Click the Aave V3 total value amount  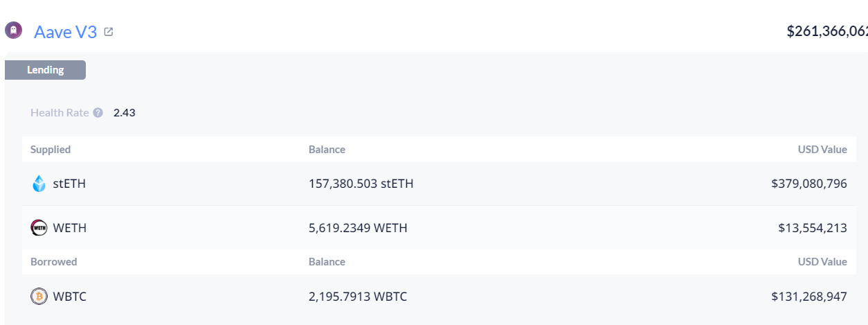tap(827, 31)
